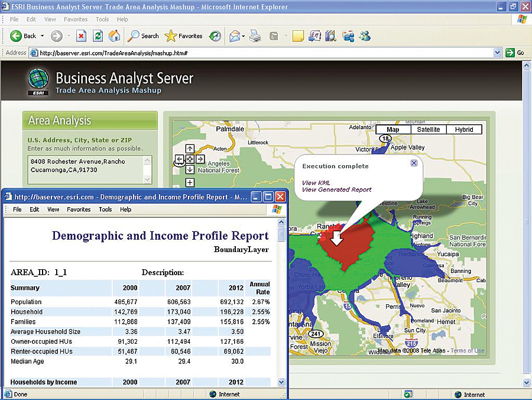Open the Favorites star button
This screenshot has width=532, height=400.
click(x=184, y=36)
